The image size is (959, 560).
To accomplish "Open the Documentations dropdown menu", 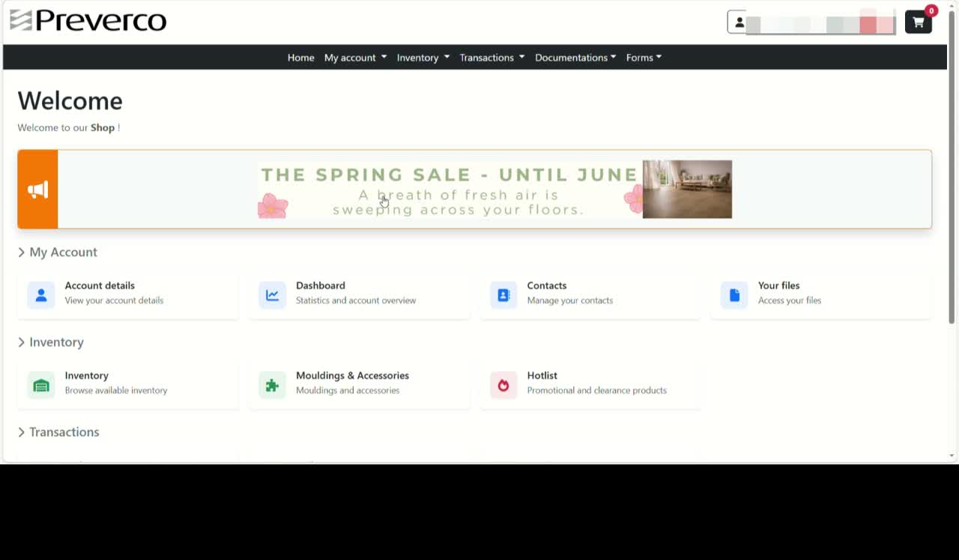I will [575, 58].
